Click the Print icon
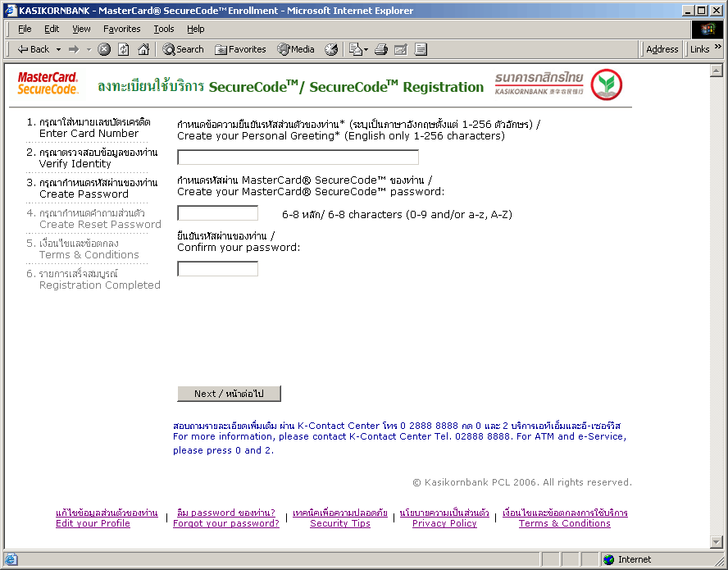Viewport: 728px width, 570px height. tap(381, 49)
